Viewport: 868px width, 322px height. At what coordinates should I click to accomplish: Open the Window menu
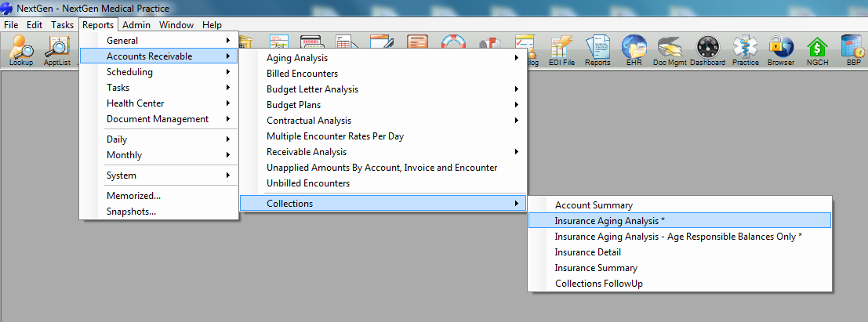(176, 25)
